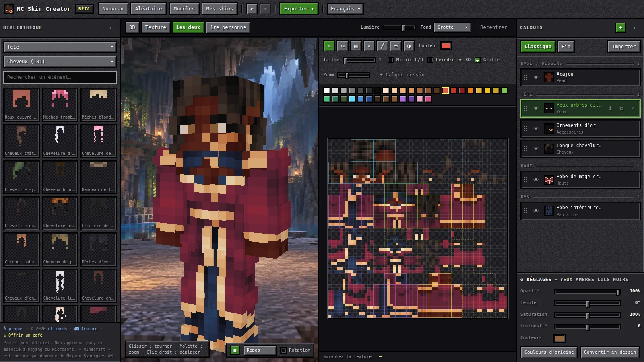Select the Fin model tab
This screenshot has width=644, height=362.
point(566,47)
